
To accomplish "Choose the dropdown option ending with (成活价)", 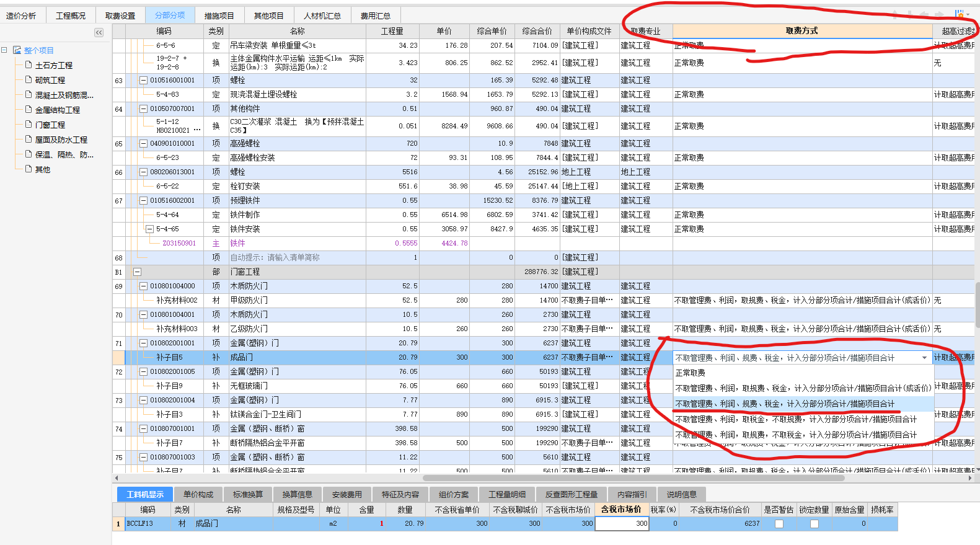I will click(x=803, y=388).
